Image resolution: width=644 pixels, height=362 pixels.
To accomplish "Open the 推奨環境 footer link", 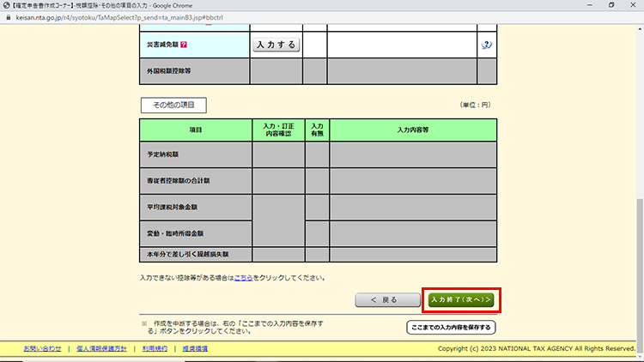I will point(197,349).
